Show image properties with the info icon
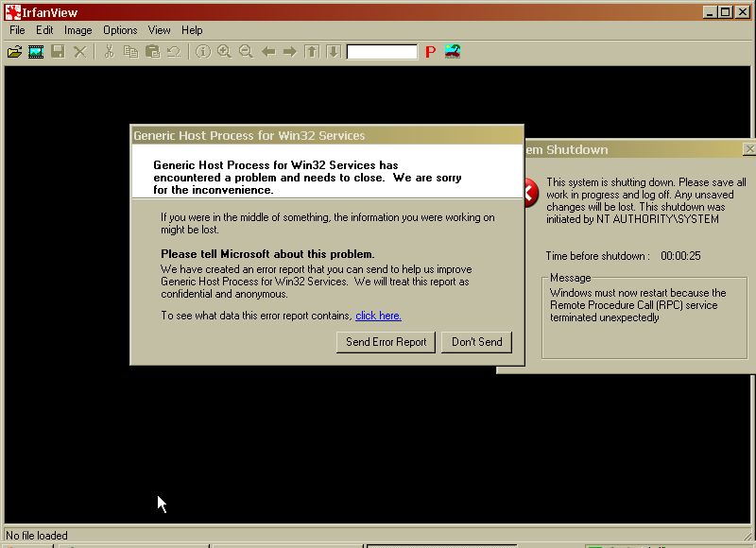This screenshot has width=756, height=548. (x=204, y=51)
